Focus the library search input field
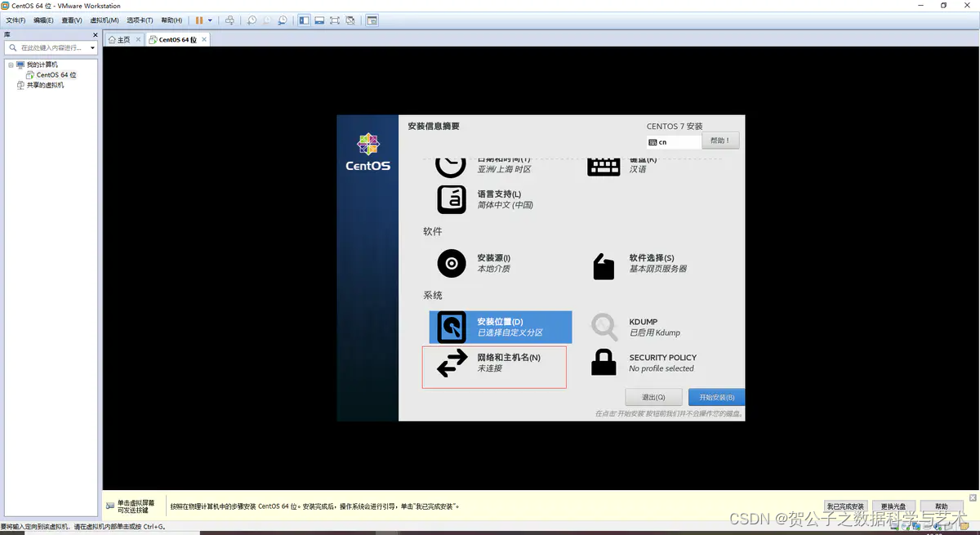980x535 pixels. click(52, 48)
